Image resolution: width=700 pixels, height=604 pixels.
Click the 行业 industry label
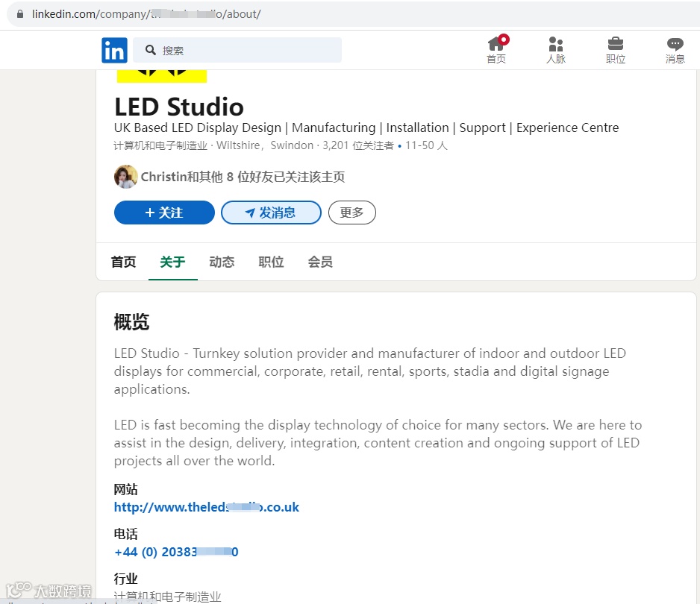point(125,579)
